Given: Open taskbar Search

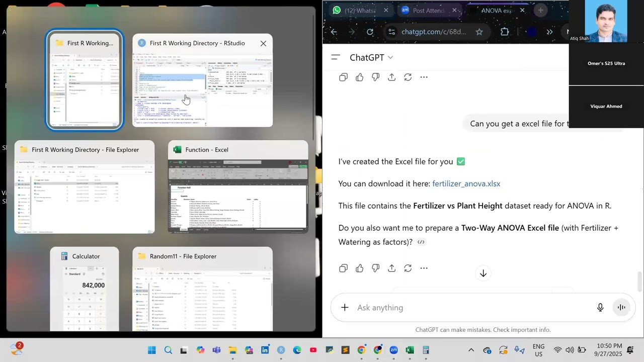Looking at the screenshot, I should pyautogui.click(x=168, y=350).
